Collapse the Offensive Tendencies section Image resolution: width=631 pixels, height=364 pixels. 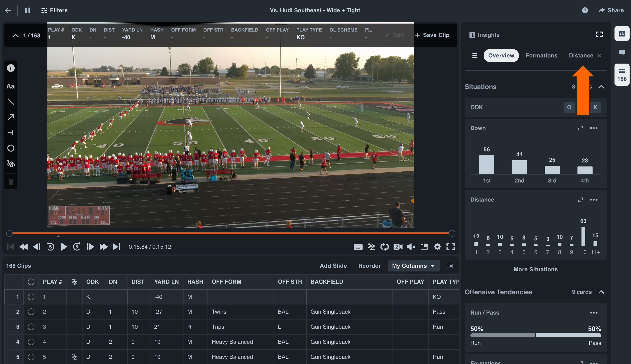coord(602,292)
